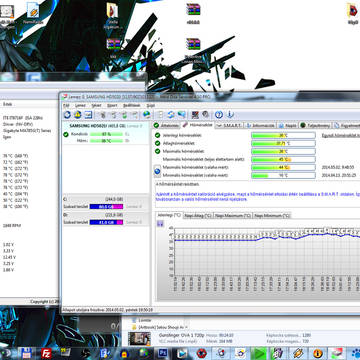Open the Súgó menu
The image size is (360, 360).
coord(151,105)
